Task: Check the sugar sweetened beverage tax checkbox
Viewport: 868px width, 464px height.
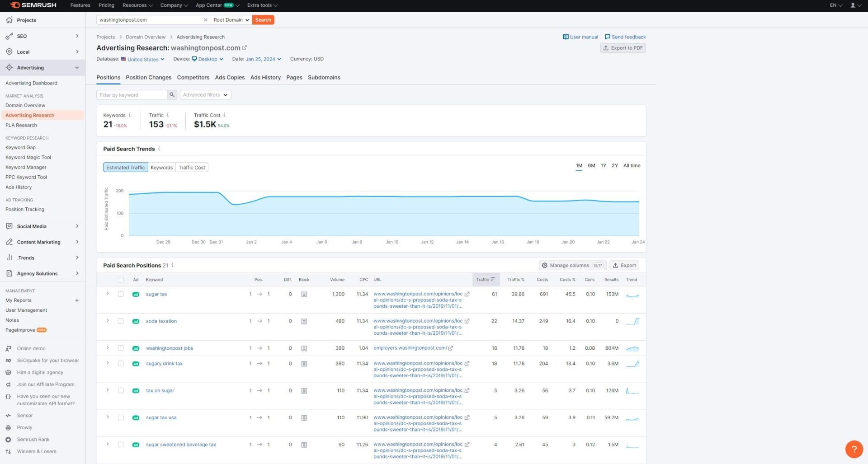Action: point(121,445)
